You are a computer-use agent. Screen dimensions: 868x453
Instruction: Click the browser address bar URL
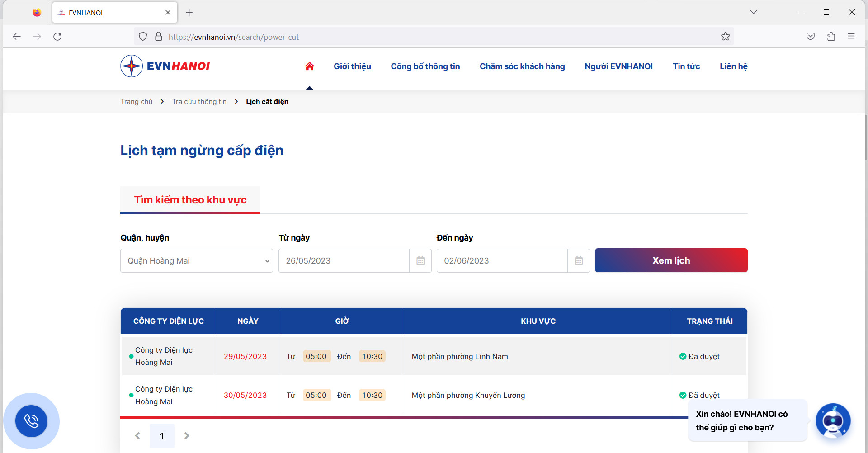click(x=234, y=37)
